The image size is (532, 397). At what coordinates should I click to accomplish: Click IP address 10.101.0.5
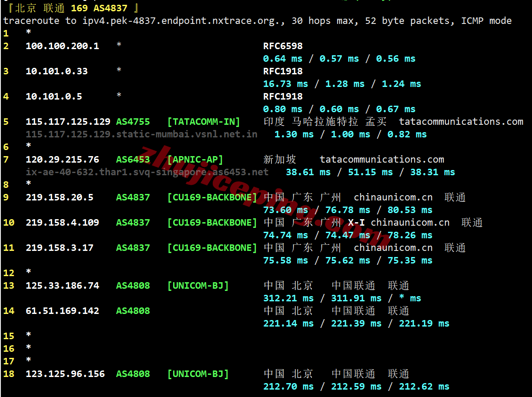click(54, 96)
